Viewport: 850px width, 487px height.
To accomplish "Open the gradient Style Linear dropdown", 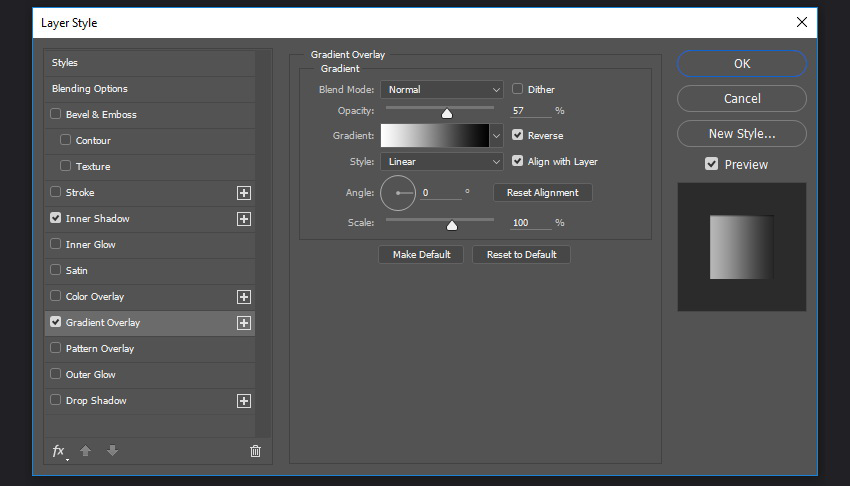I will [442, 162].
